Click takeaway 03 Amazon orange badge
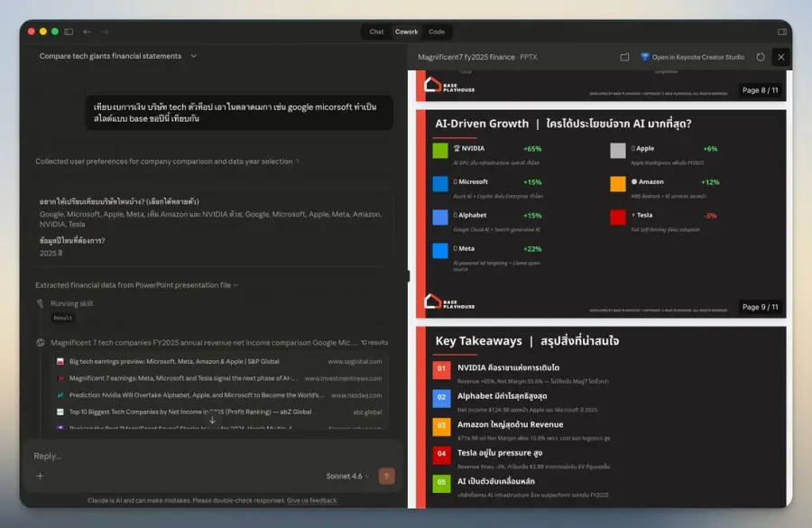The width and height of the screenshot is (812, 528). point(441,426)
